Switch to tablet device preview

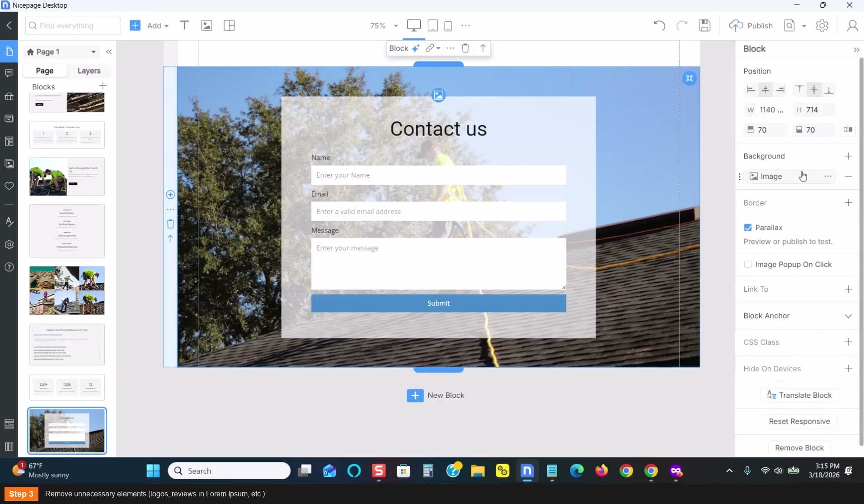point(432,25)
